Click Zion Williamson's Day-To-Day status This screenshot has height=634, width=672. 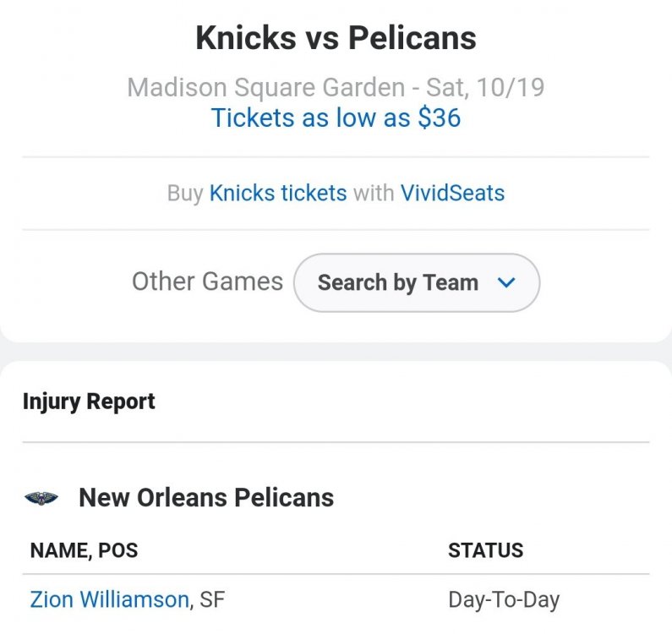(504, 600)
